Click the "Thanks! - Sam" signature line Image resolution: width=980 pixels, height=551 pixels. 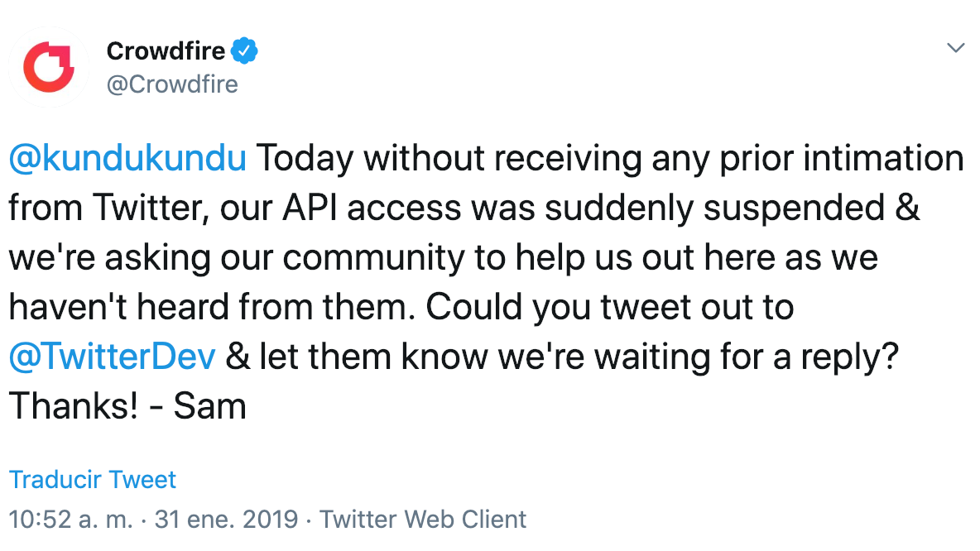pos(127,406)
